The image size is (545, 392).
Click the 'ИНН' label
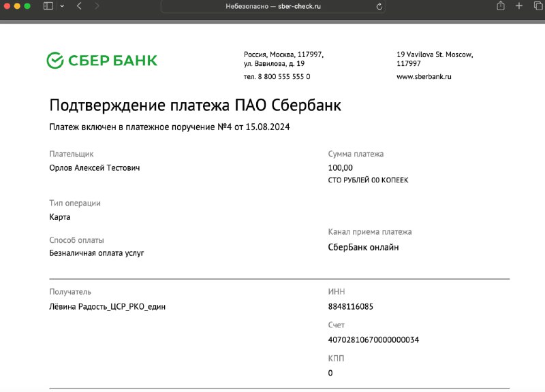click(x=337, y=292)
